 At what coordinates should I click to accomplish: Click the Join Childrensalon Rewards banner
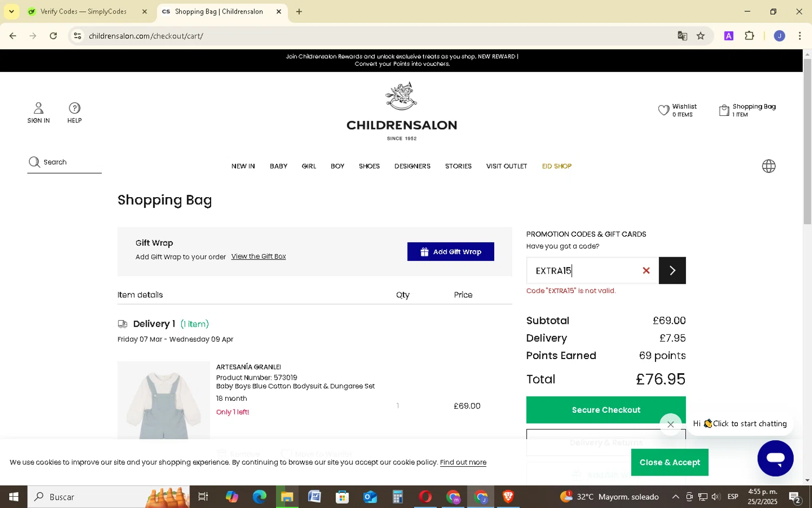402,60
